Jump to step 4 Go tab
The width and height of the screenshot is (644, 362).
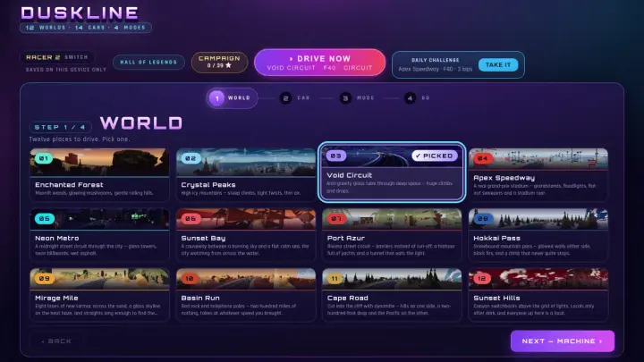tap(418, 98)
